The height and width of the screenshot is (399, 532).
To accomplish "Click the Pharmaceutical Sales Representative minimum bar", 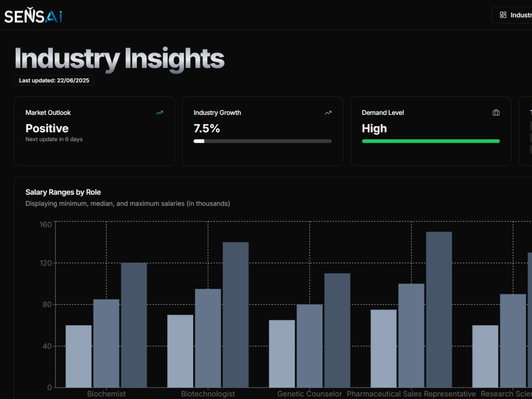I will [x=384, y=348].
